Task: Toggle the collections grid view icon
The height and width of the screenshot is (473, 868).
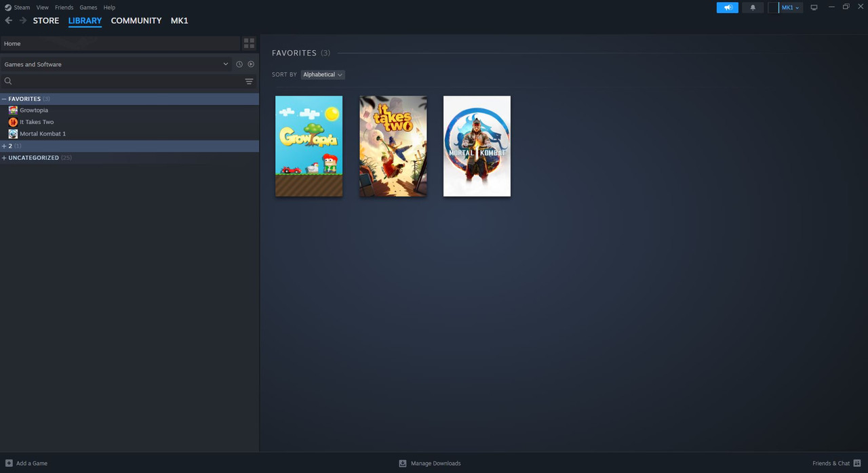Action: point(249,43)
